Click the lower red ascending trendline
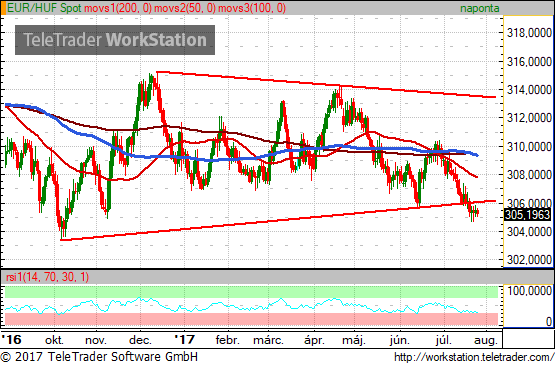This screenshot has width=555, height=366. click(x=278, y=220)
